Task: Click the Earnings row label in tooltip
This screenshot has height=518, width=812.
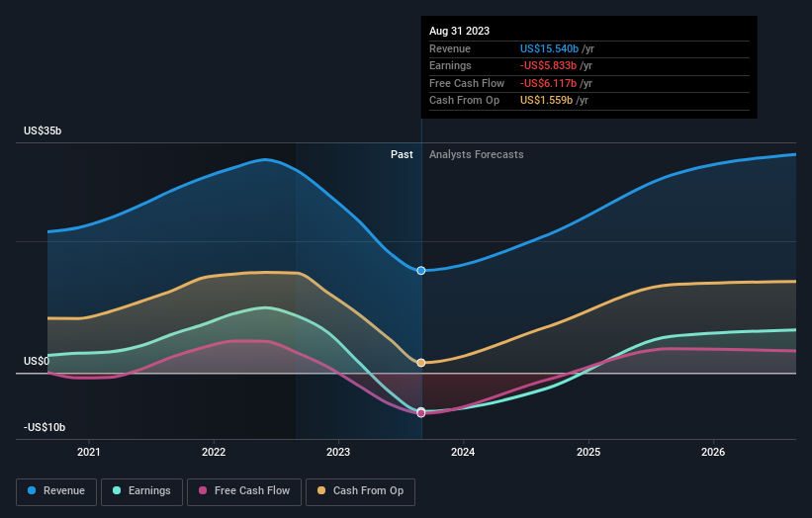Action: (451, 65)
